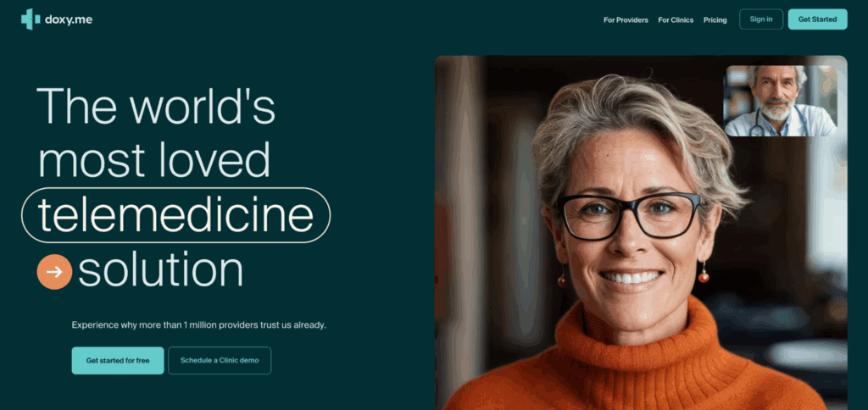Screen dimensions: 868x410
Task: Click the 'solution' headline word
Action: 160,270
